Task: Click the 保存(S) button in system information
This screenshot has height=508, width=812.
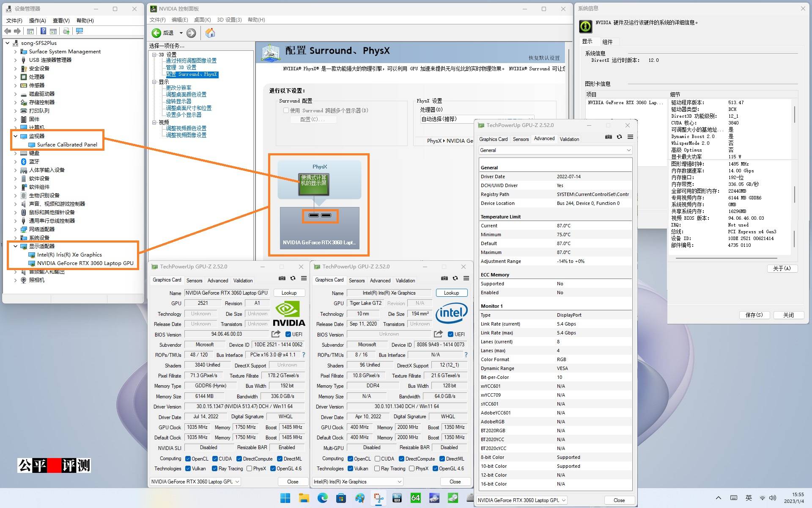Action: pyautogui.click(x=754, y=315)
